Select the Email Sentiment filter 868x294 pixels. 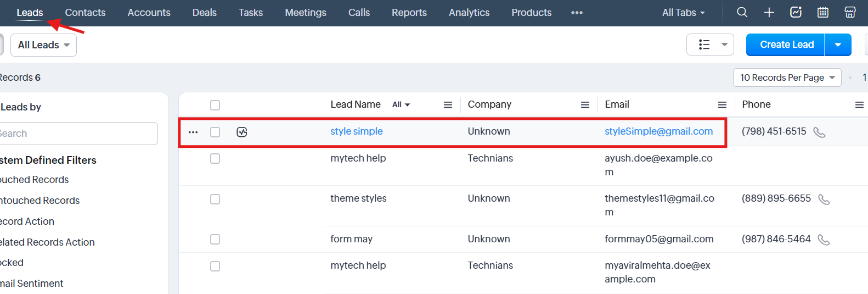[32, 284]
